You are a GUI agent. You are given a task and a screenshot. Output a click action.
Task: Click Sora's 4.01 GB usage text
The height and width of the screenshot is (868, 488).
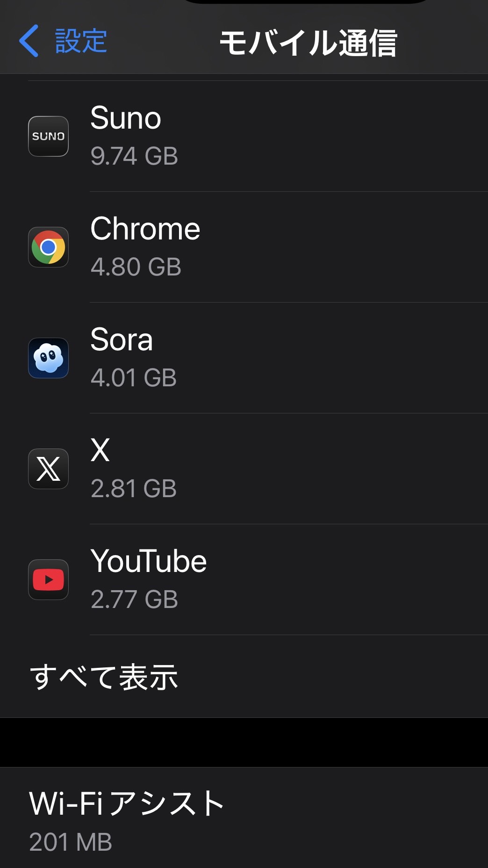[133, 377]
